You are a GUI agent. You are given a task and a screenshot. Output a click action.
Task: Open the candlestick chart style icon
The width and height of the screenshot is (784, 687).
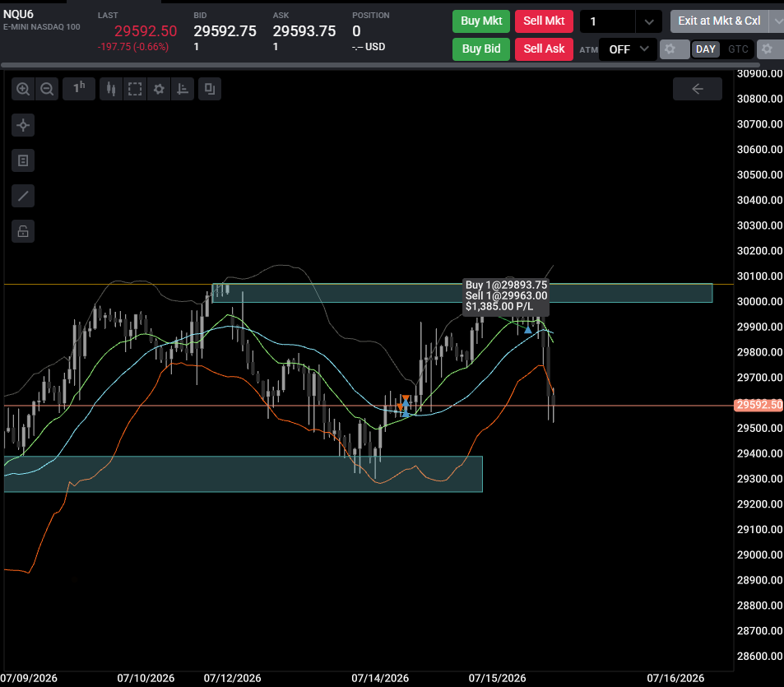pyautogui.click(x=111, y=89)
